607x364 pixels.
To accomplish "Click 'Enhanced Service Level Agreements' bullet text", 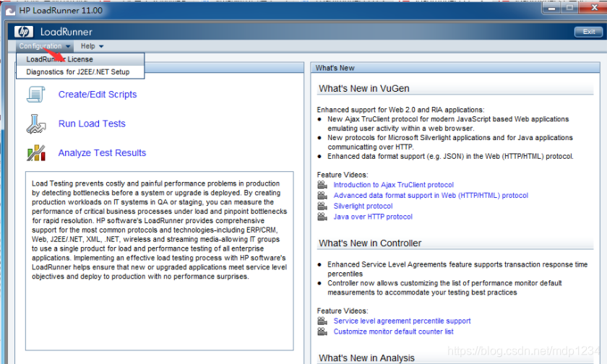I will point(457,269).
